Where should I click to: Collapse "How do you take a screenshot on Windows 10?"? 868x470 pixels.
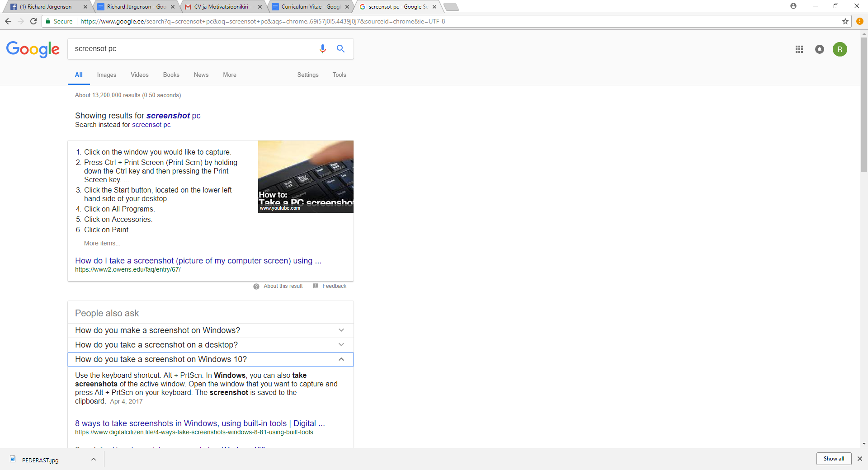coord(211,359)
